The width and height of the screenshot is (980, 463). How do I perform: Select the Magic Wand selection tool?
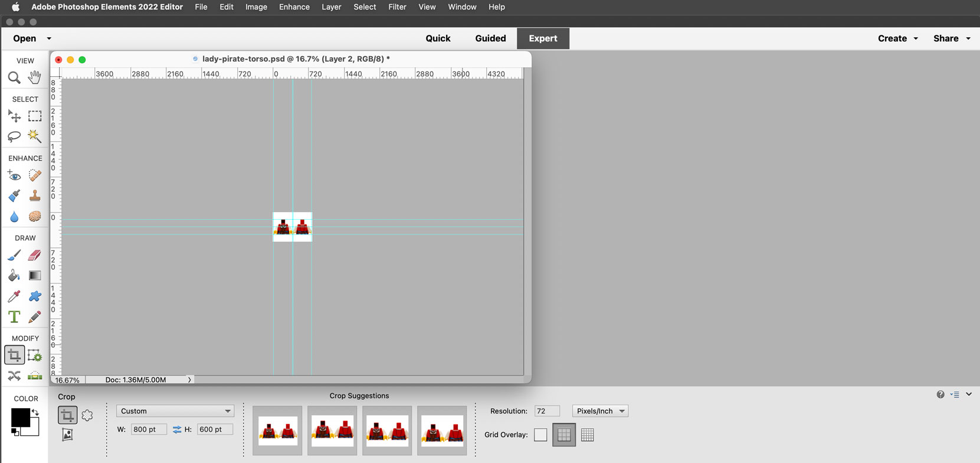tap(35, 136)
